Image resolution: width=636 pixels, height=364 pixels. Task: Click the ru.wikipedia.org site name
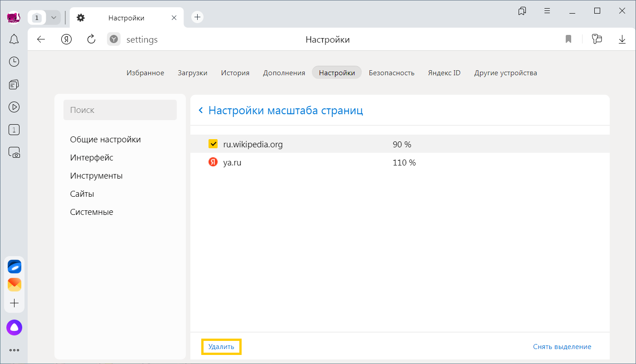(253, 145)
